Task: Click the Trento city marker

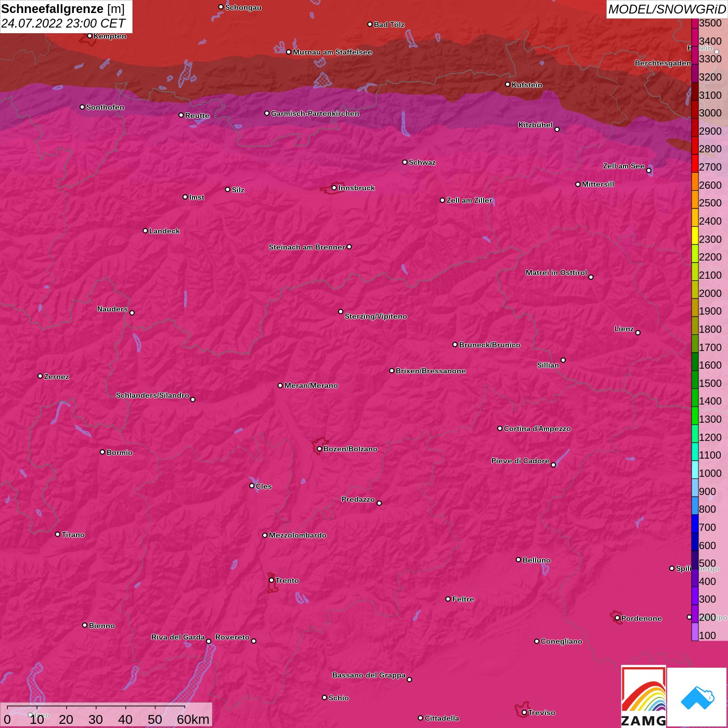Action: (x=271, y=580)
